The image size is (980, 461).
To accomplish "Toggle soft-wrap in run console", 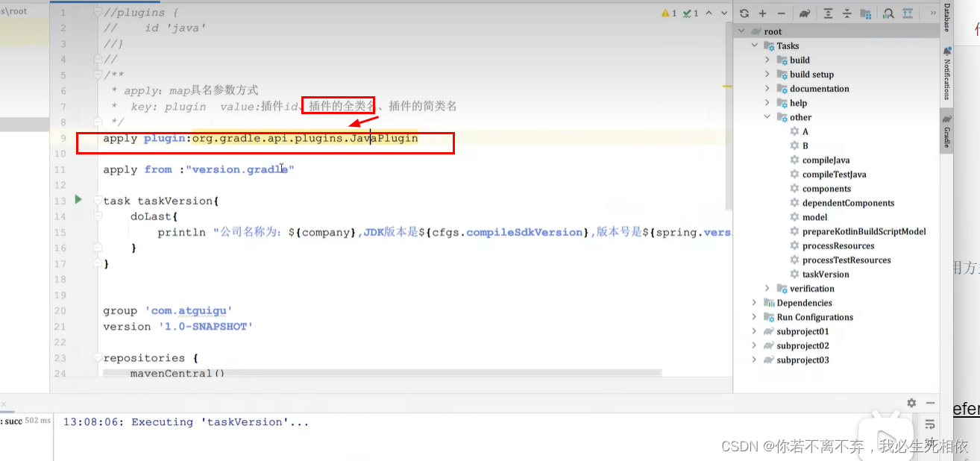I will click(x=930, y=424).
